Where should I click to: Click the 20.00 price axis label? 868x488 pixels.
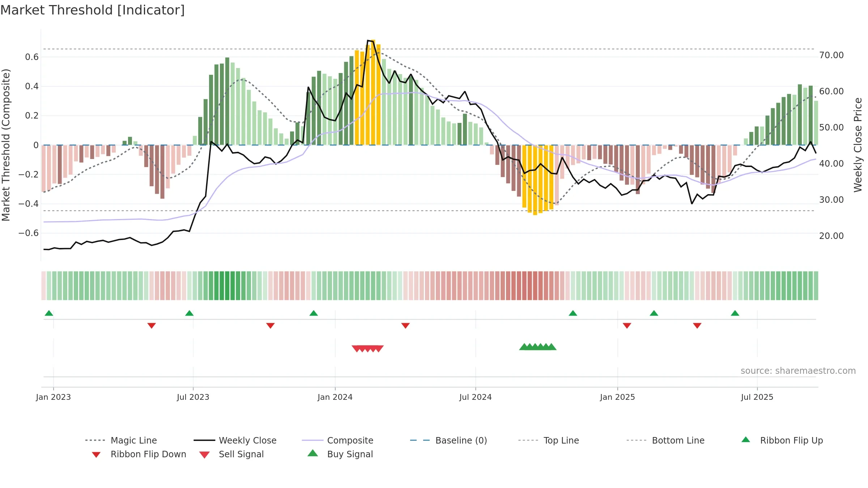831,236
